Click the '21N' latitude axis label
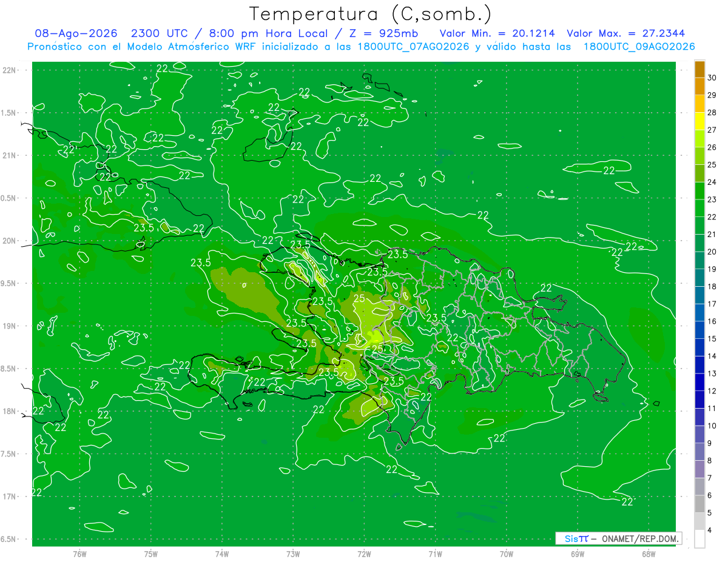This screenshot has width=728, height=562. pyautogui.click(x=10, y=155)
